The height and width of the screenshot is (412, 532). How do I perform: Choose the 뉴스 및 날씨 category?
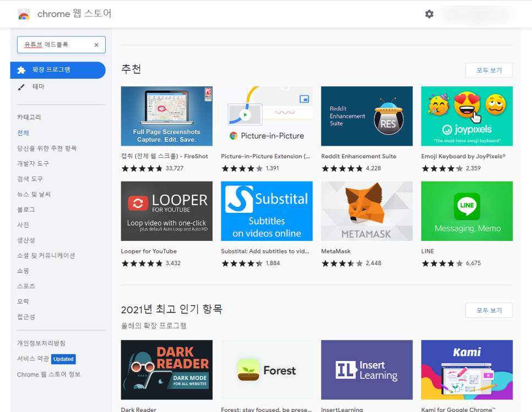pos(34,194)
